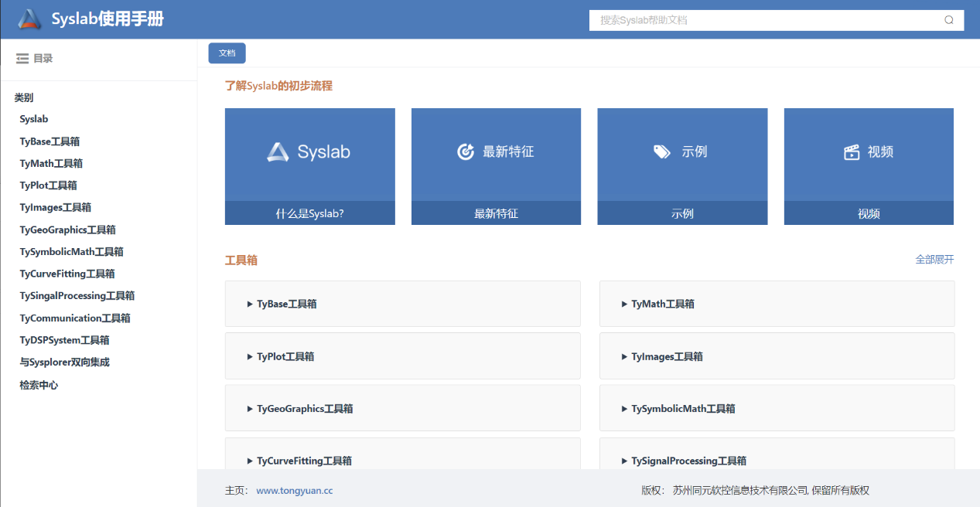Open TyGeoGraphics工具箱 in the sidebar

pyautogui.click(x=67, y=230)
